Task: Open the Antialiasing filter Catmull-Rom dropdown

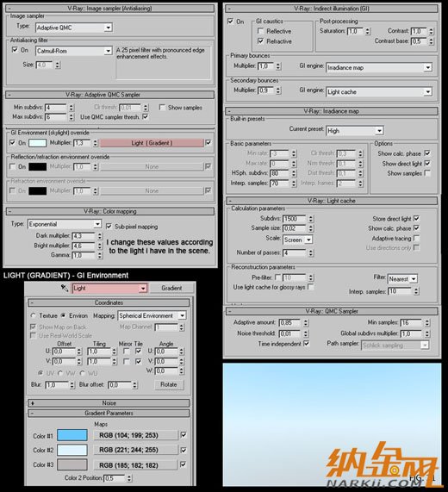Action: [x=74, y=51]
